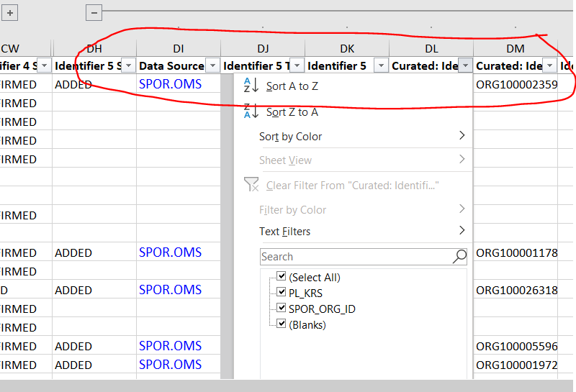576x392 pixels.
Task: Click the expand group plus button
Action: [x=9, y=12]
